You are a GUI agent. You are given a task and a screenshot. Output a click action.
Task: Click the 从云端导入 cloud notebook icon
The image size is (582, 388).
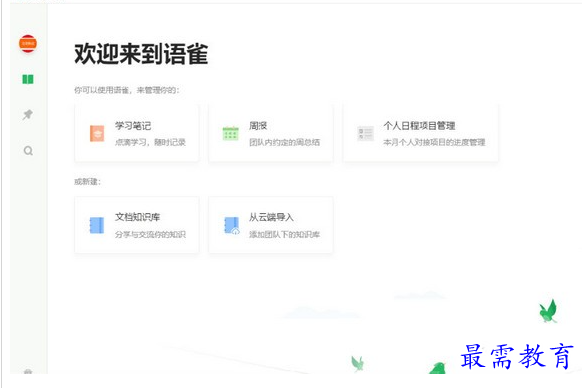tap(232, 225)
